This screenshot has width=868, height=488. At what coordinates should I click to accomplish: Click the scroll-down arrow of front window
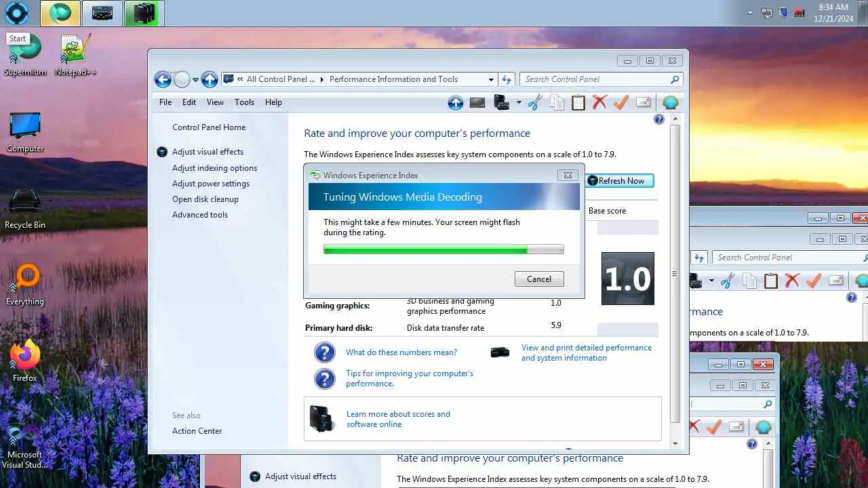pos(675,443)
